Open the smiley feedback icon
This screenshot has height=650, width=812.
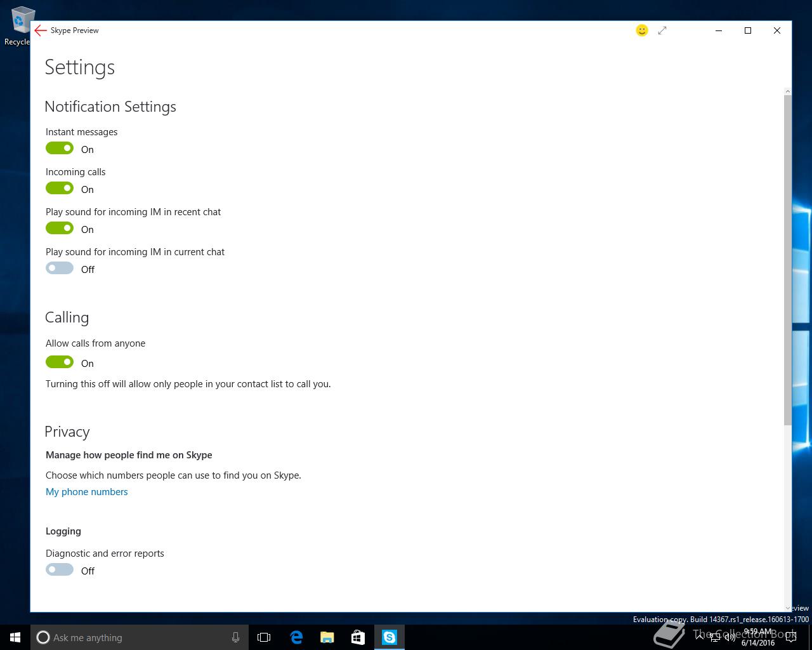[x=642, y=30]
